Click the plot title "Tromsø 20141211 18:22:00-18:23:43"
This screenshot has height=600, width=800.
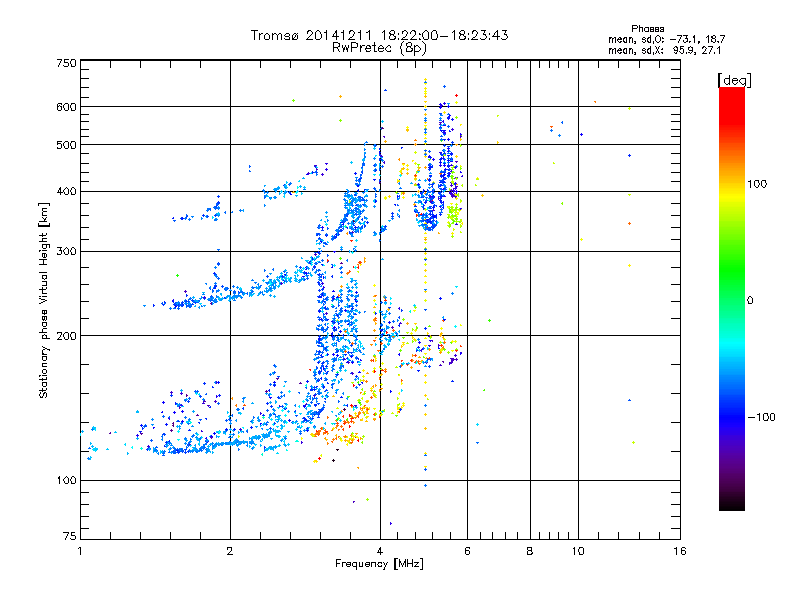coord(379,35)
